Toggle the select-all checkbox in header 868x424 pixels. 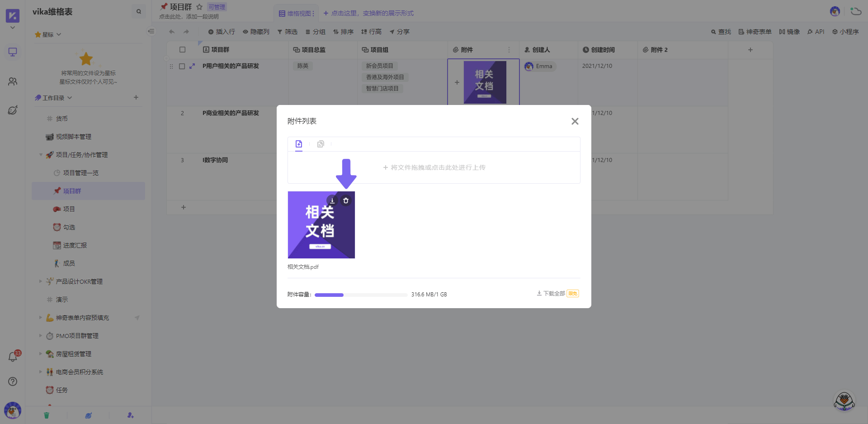click(183, 50)
